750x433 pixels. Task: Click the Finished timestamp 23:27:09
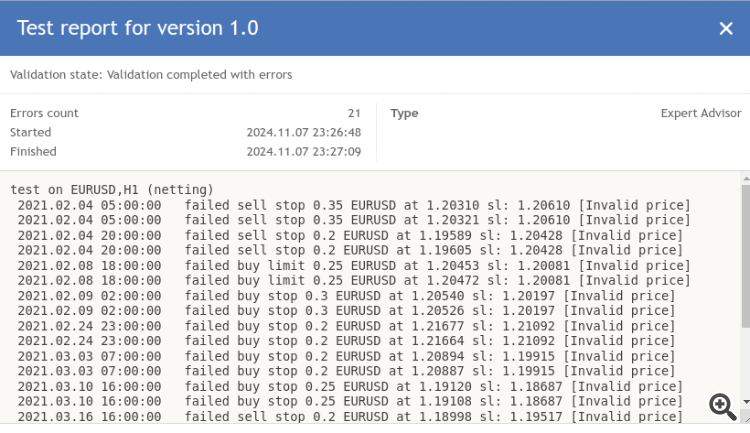(304, 151)
